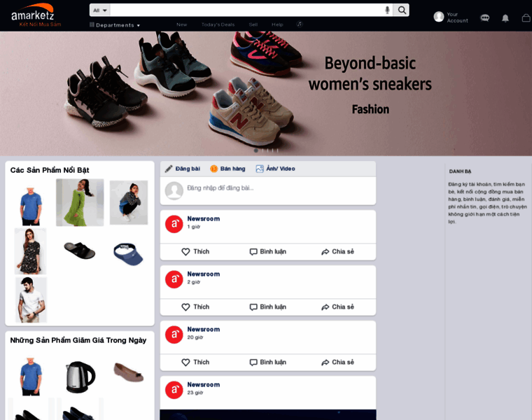
Task: Open the chat messages icon
Action: pyautogui.click(x=485, y=18)
